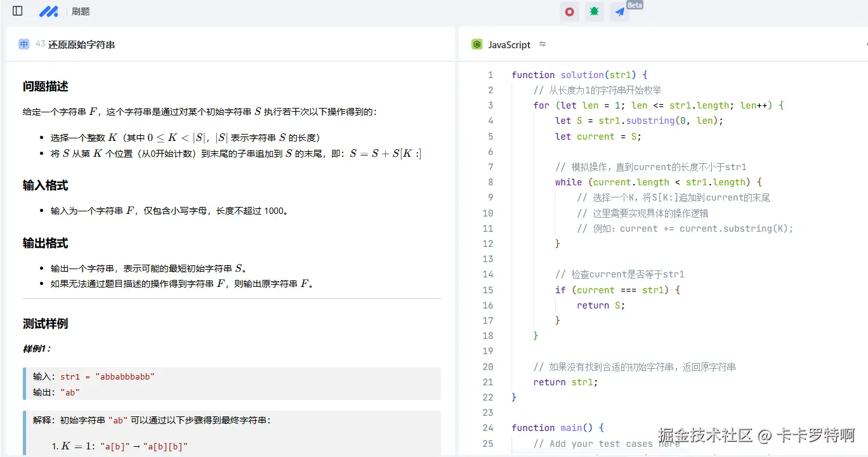The height and width of the screenshot is (457, 868).
Task: Click the swap arrows icon next to JavaScript
Action: pyautogui.click(x=542, y=44)
